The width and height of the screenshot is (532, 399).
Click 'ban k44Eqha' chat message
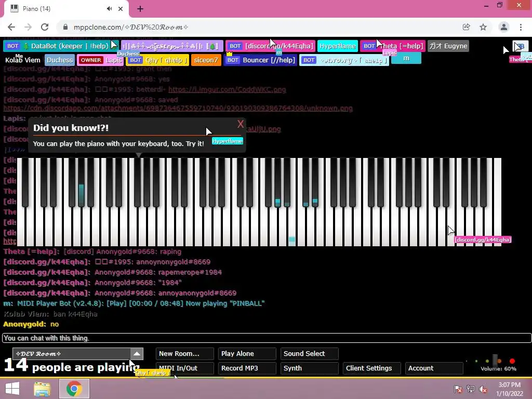(x=50, y=314)
